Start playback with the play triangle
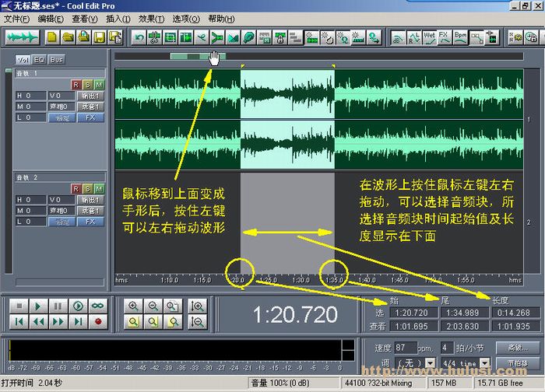The width and height of the screenshot is (545, 392). pos(39,306)
